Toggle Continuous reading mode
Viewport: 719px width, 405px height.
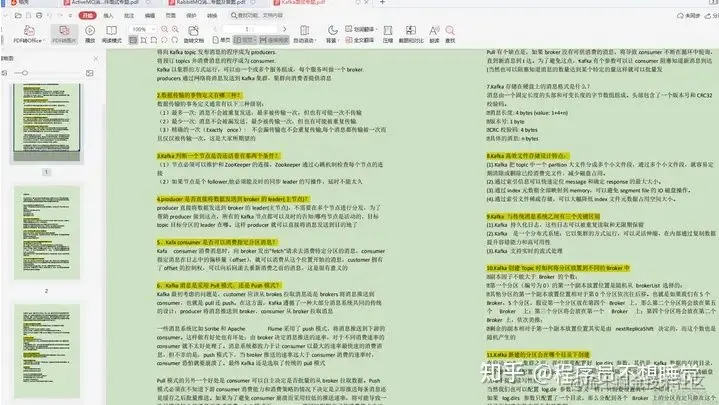pos(274,40)
